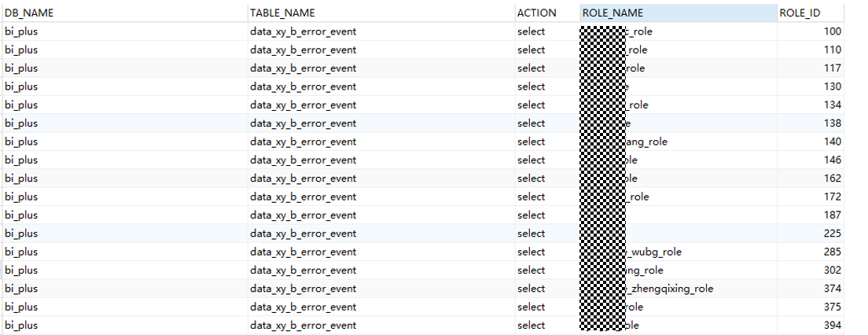This screenshot has width=868, height=335.
Task: Click the role name ending in ang_role
Action: [646, 142]
